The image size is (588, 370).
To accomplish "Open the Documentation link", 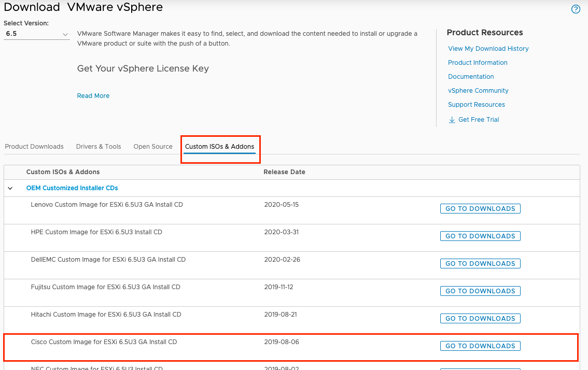I will pos(471,77).
